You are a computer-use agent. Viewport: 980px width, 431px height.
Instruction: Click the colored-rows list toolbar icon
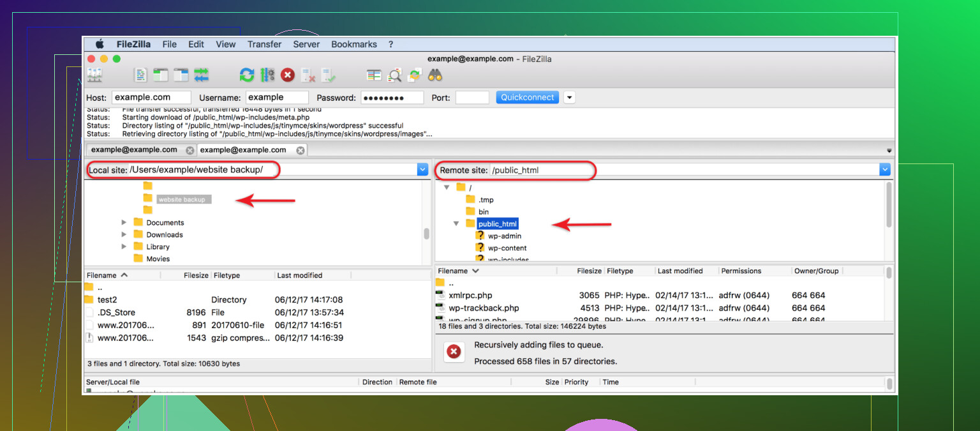[374, 75]
